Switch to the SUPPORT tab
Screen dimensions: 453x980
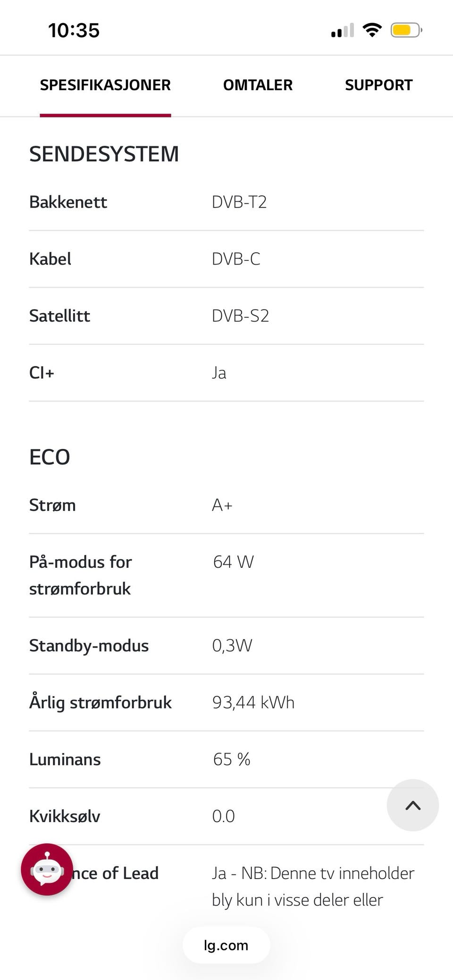pos(378,85)
